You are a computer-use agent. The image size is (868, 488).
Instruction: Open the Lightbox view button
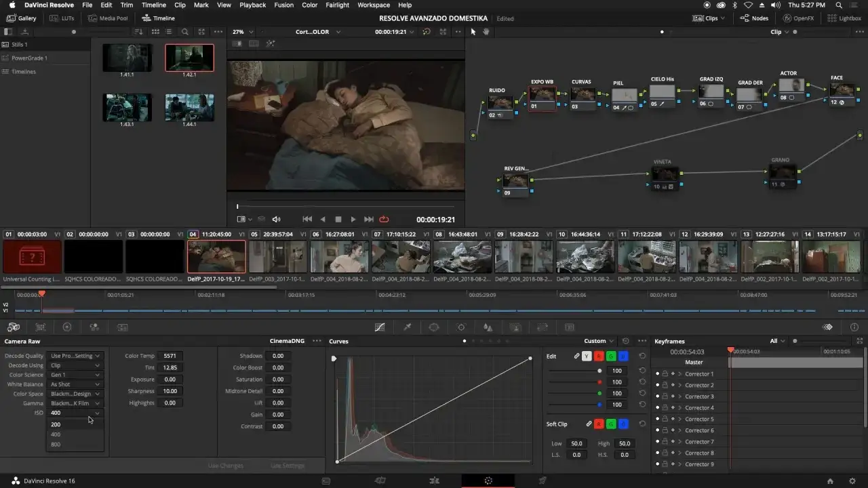point(844,18)
